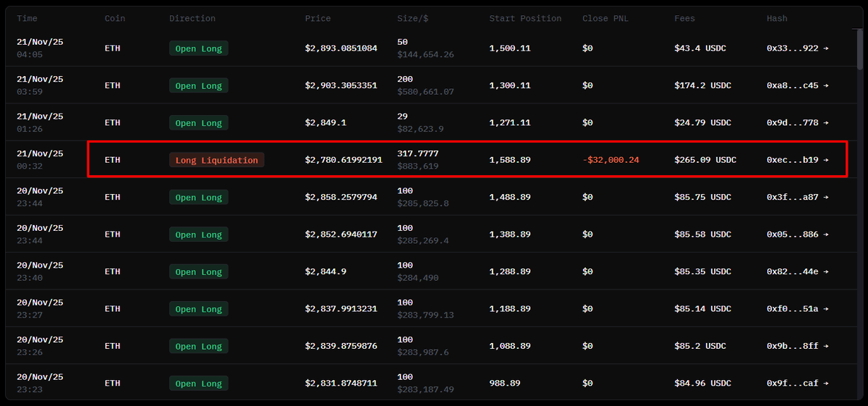Click the Fees column header
The image size is (868, 406).
pyautogui.click(x=685, y=18)
